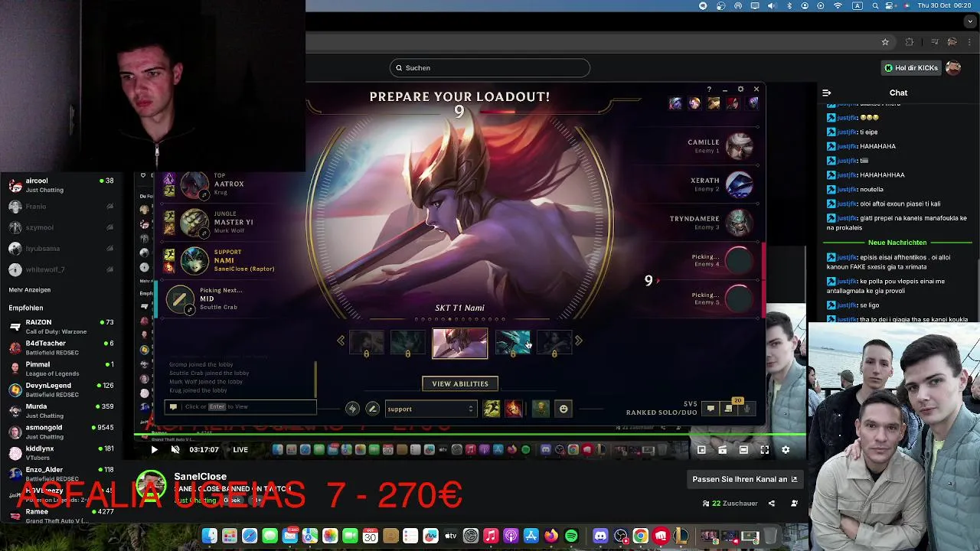Toggle theater mode on the player
Viewport: 980px width, 551px height.
[x=743, y=450]
